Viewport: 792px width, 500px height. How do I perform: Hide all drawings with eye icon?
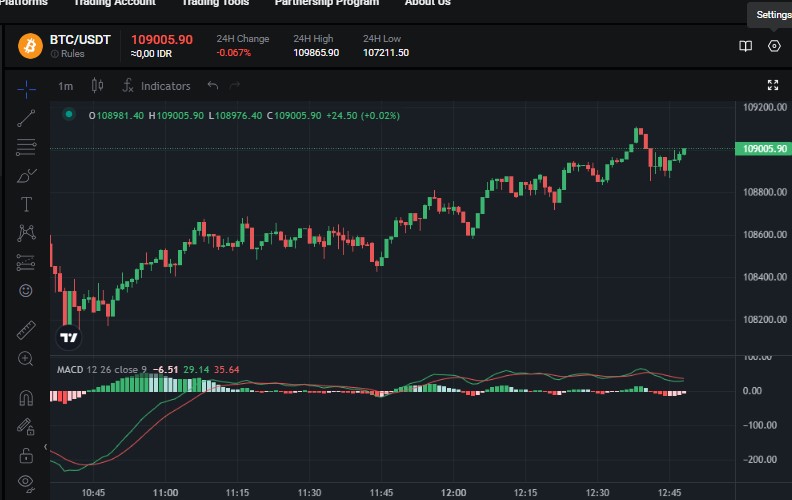26,483
